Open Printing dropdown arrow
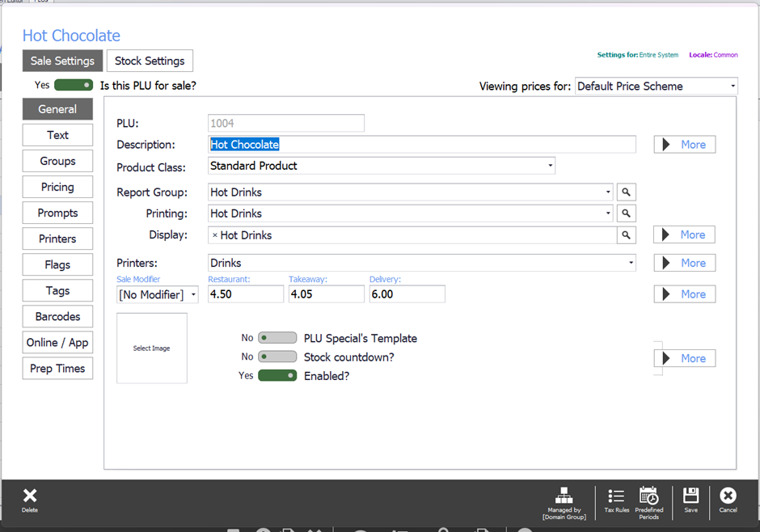 coord(608,213)
